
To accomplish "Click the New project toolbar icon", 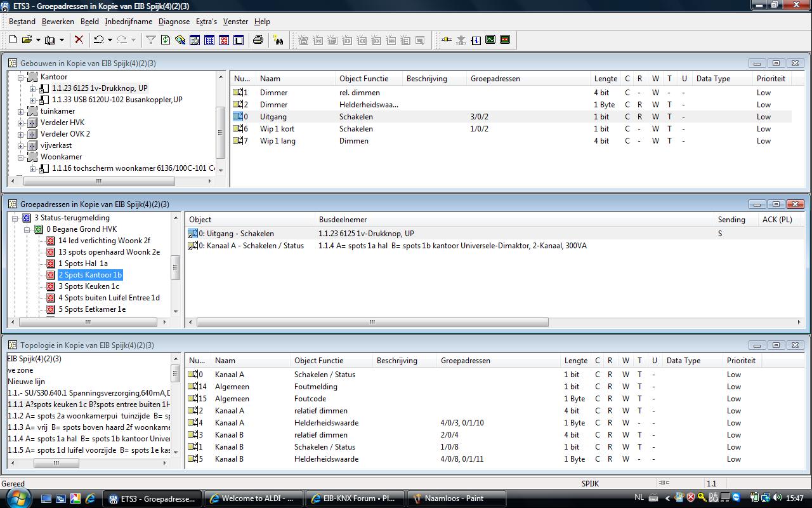I will (x=13, y=40).
